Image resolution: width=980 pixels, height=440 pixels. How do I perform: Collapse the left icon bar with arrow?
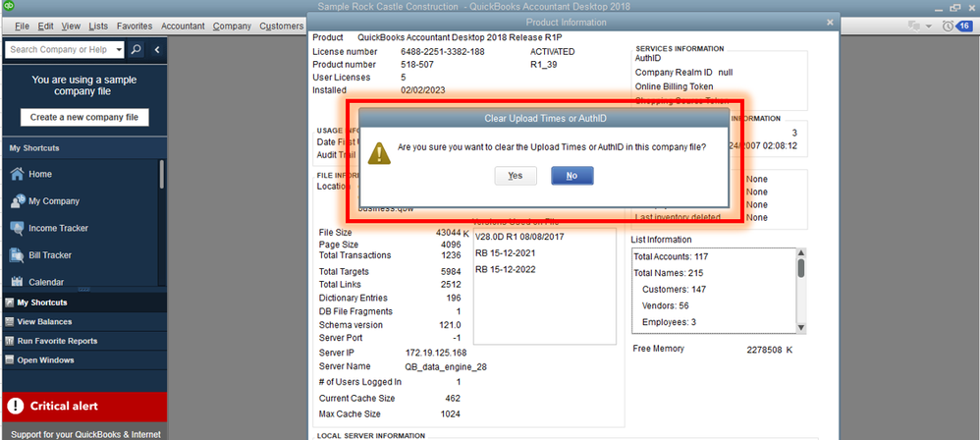157,50
